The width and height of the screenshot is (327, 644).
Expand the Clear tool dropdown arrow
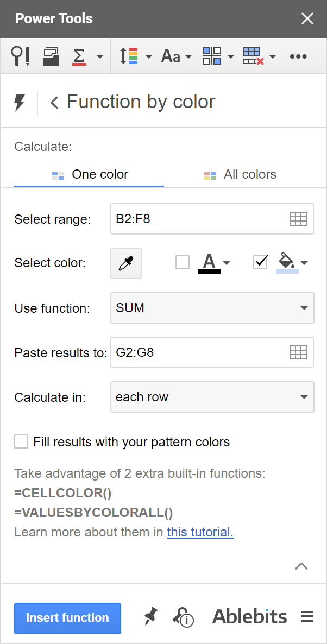(272, 56)
